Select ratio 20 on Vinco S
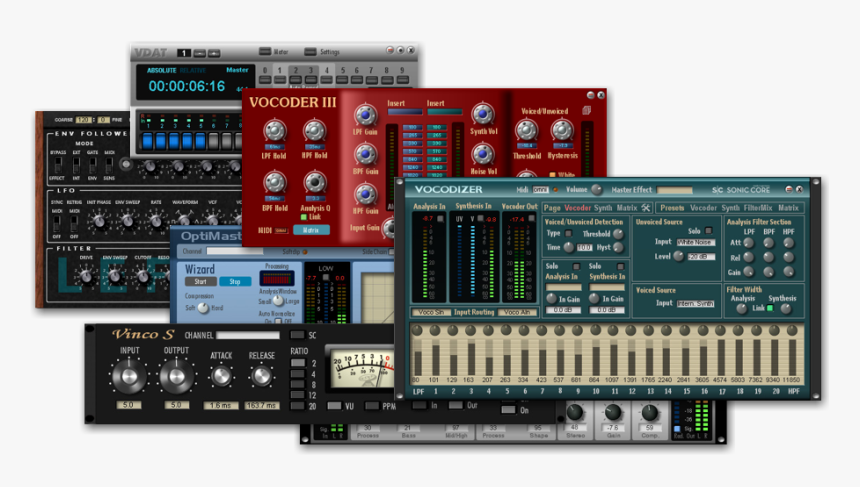860x487 pixels. 297,406
